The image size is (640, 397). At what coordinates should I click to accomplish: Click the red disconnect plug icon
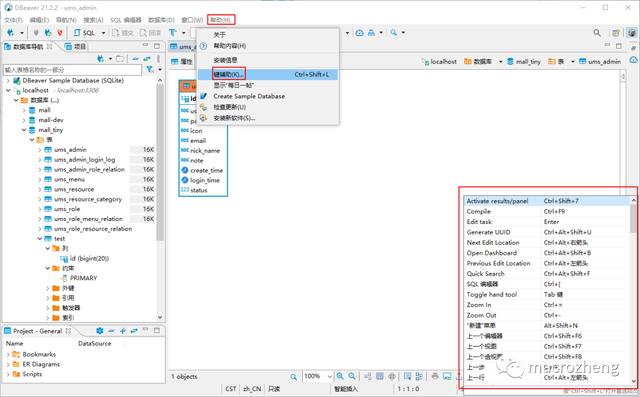pos(60,33)
